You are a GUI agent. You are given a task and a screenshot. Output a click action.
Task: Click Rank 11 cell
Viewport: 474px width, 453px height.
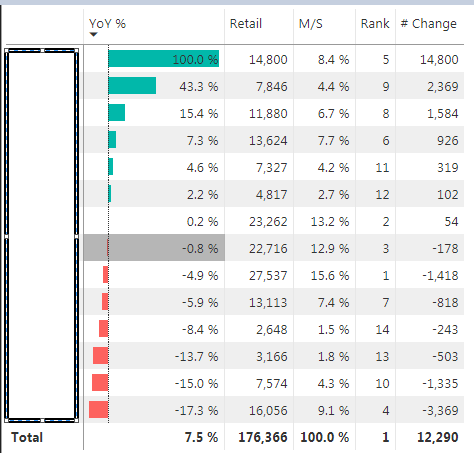click(x=382, y=168)
